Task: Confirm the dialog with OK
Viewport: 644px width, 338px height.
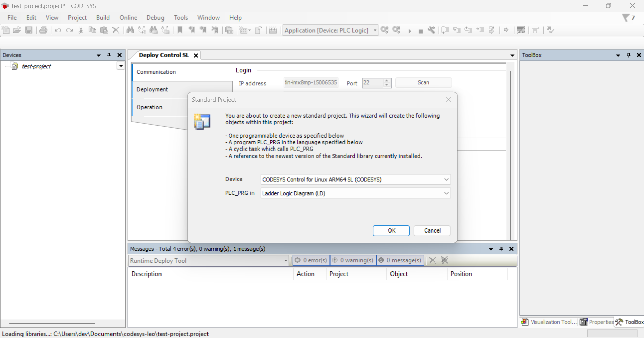Action: [x=391, y=230]
